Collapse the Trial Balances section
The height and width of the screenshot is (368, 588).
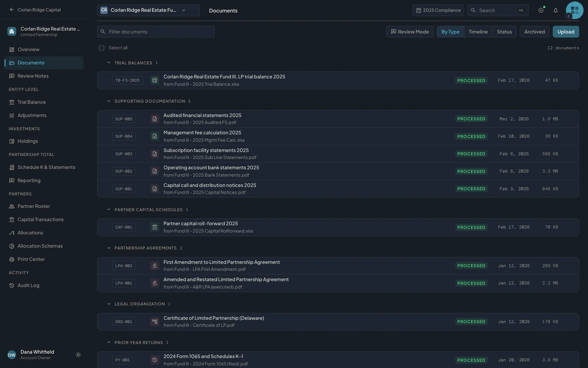coord(109,63)
